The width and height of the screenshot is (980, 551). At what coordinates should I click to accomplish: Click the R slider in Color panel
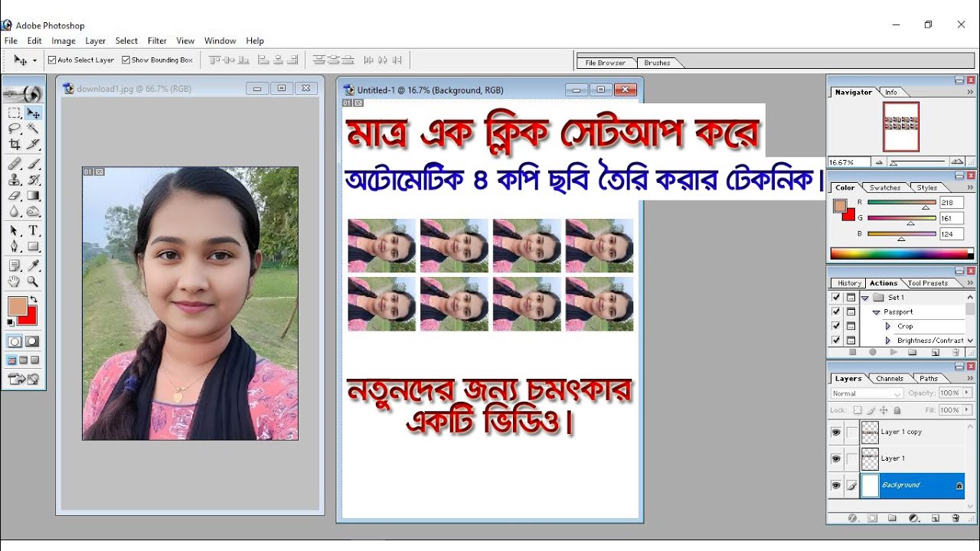(x=901, y=202)
